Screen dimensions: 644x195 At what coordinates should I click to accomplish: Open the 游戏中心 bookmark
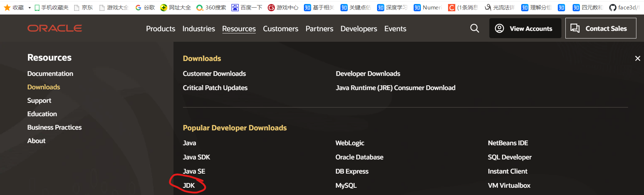point(283,8)
